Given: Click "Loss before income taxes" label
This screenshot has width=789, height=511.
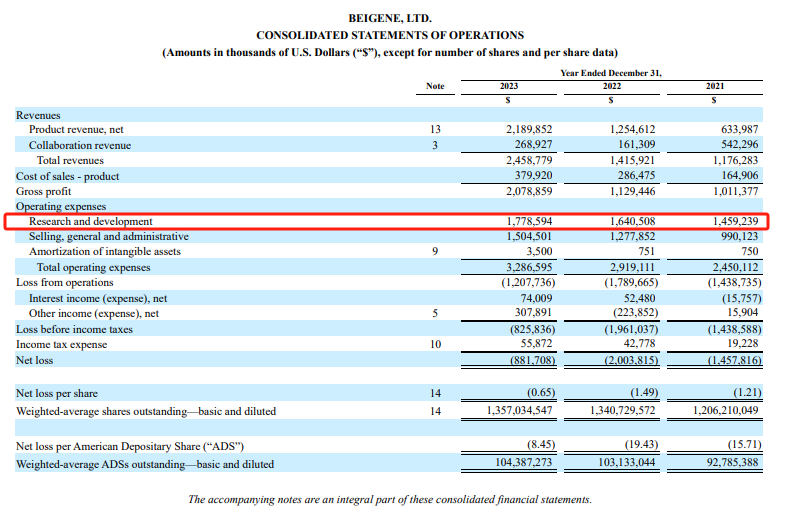Looking at the screenshot, I should [74, 329].
